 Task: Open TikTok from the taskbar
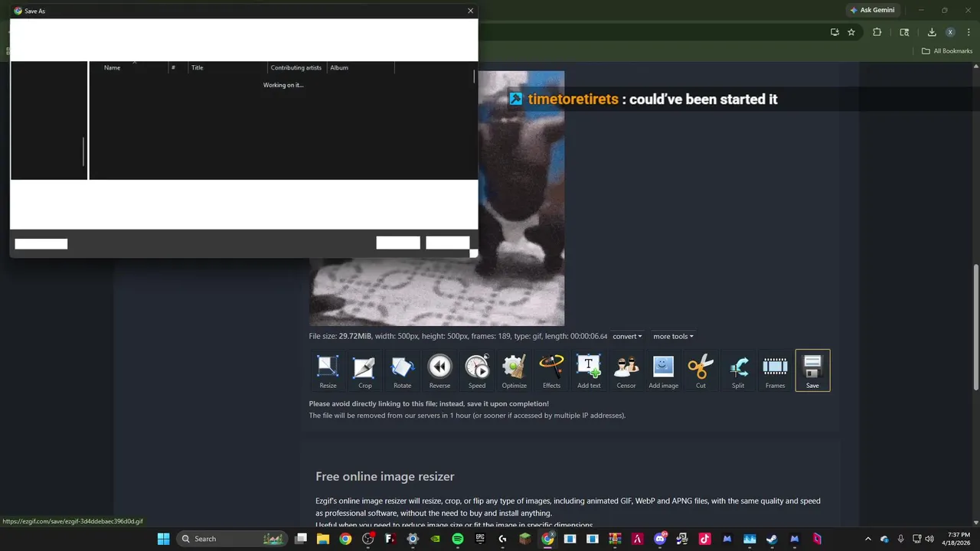coord(704,539)
